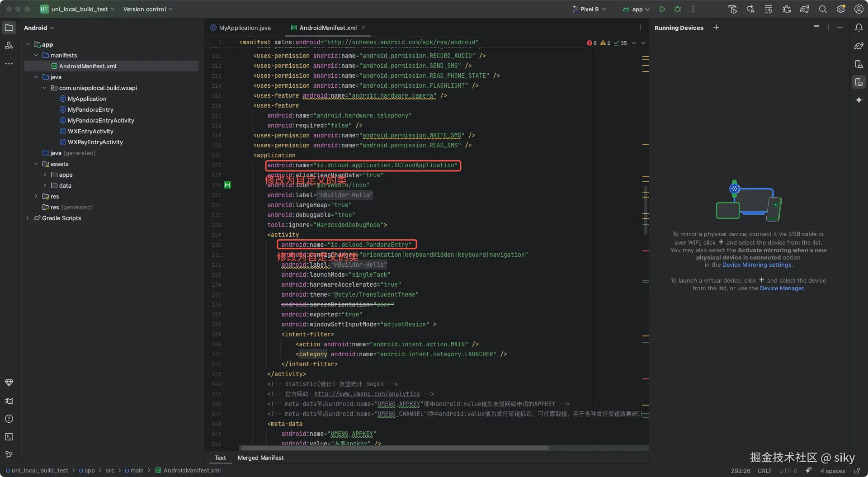
Task: Click the Debug app bug icon
Action: pyautogui.click(x=677, y=9)
